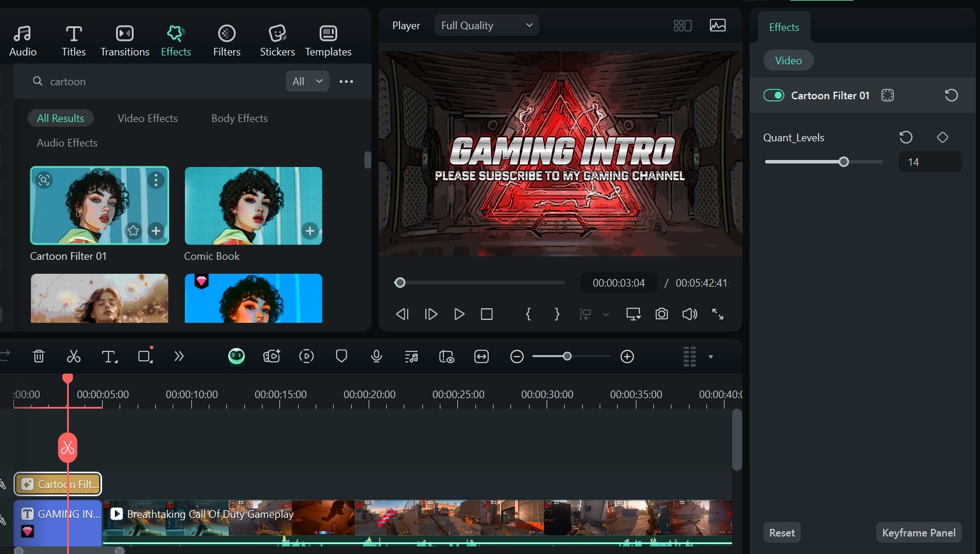The image size is (980, 554).
Task: Split the clip with scissors tool
Action: coord(73,356)
